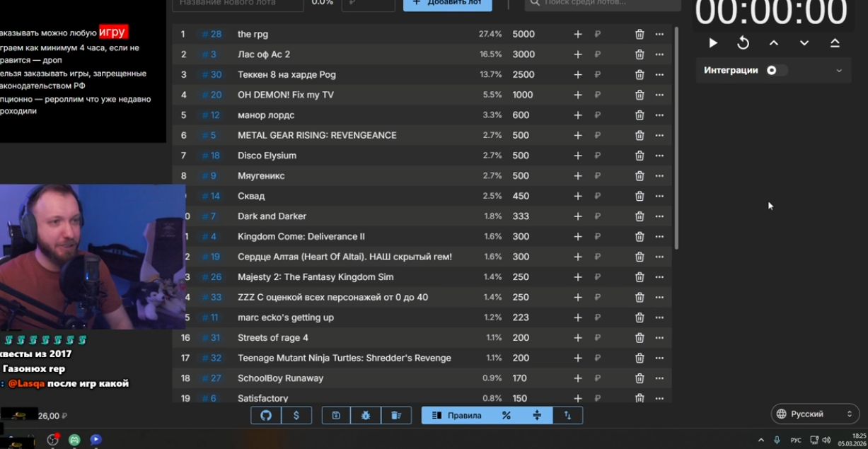The image size is (868, 449).
Task: Click plus icon for Kingdom Come: Deliverance II
Action: 578,236
